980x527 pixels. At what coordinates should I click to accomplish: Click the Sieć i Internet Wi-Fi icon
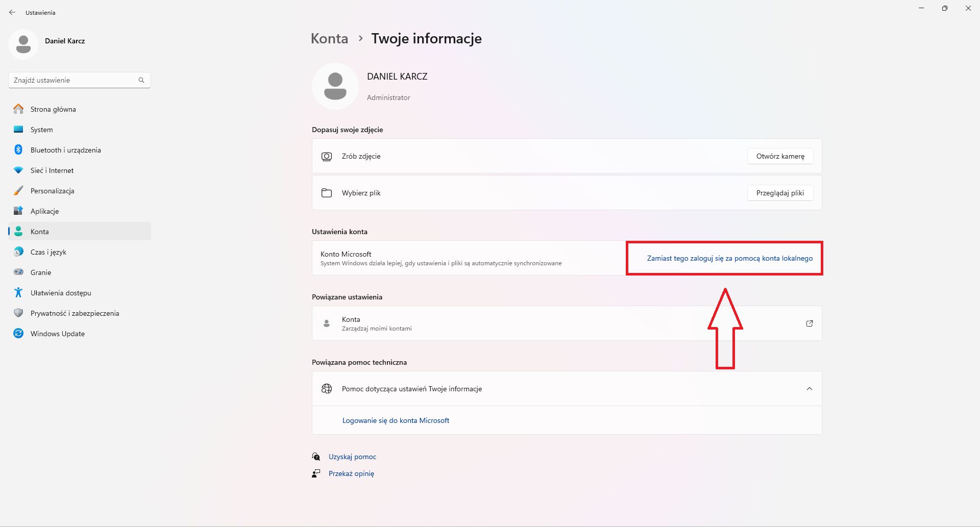point(18,170)
